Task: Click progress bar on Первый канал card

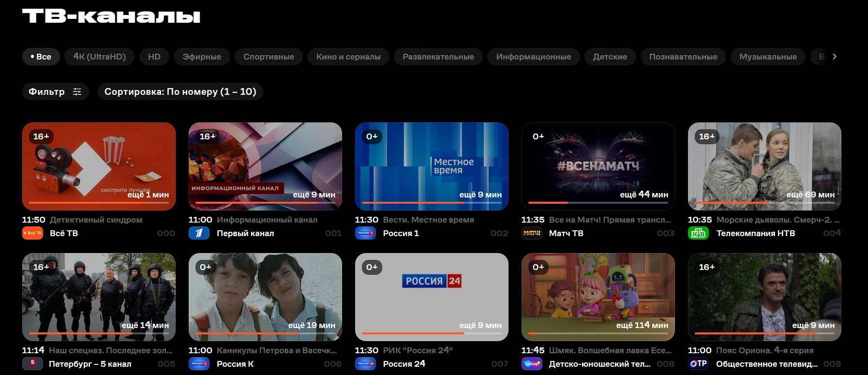Action: (265, 203)
